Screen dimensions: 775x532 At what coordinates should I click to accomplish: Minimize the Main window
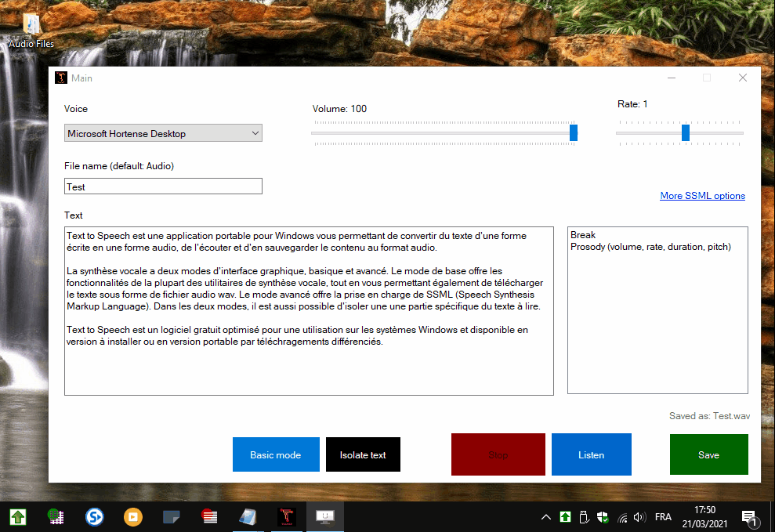(x=672, y=78)
